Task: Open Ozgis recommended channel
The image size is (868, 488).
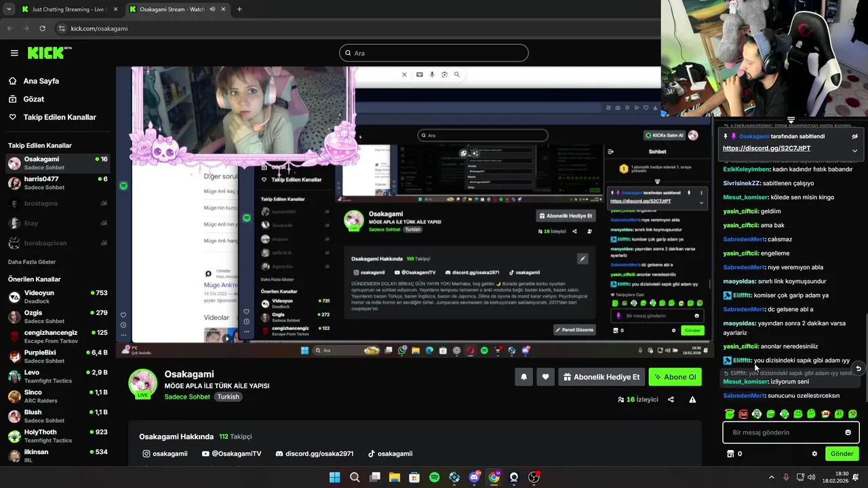Action: click(x=58, y=317)
